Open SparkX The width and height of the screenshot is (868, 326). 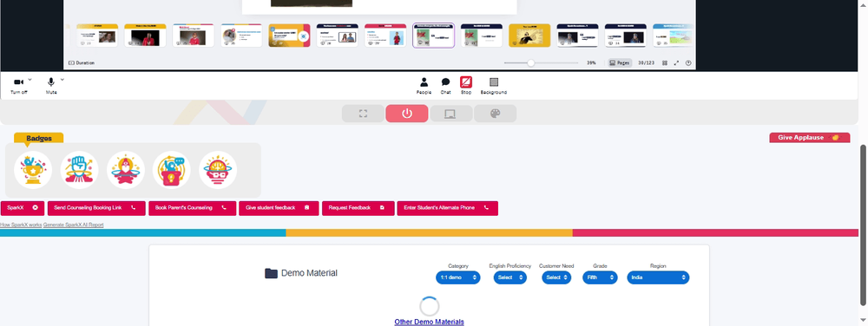click(23, 208)
